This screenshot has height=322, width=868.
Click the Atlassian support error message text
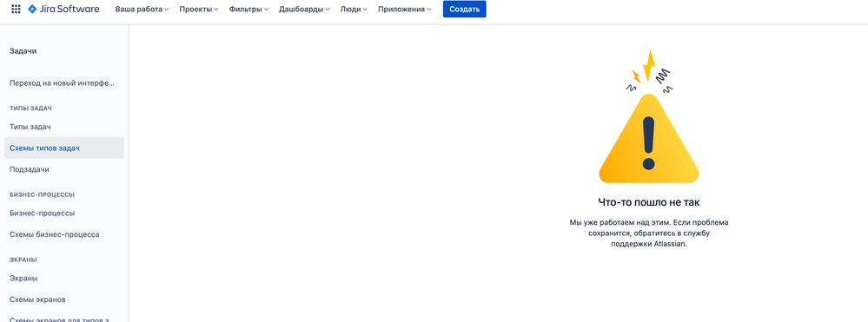(649, 233)
